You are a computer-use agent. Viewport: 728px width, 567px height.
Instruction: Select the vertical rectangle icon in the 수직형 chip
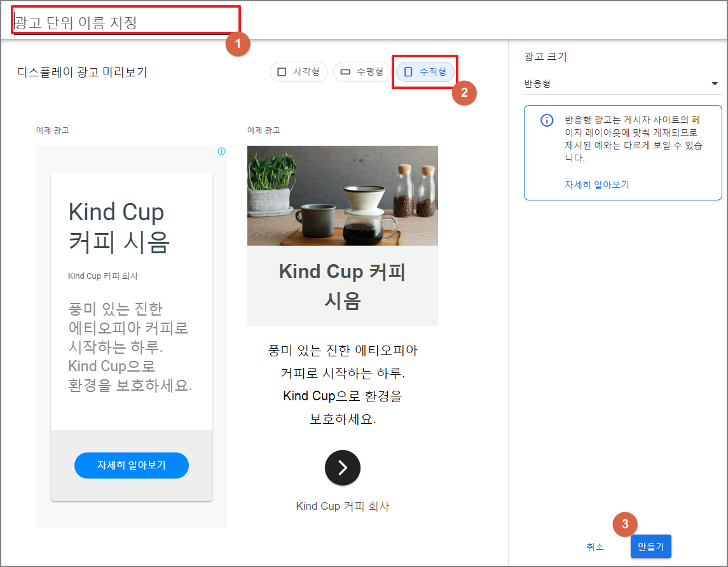pyautogui.click(x=408, y=72)
